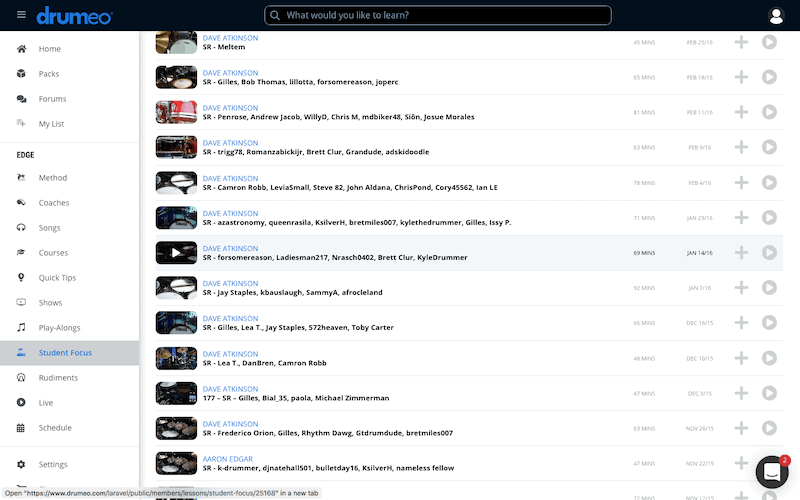The width and height of the screenshot is (800, 500).
Task: Play the 'SR - Gilles, Lea T.' lesson
Action: pos(769,322)
